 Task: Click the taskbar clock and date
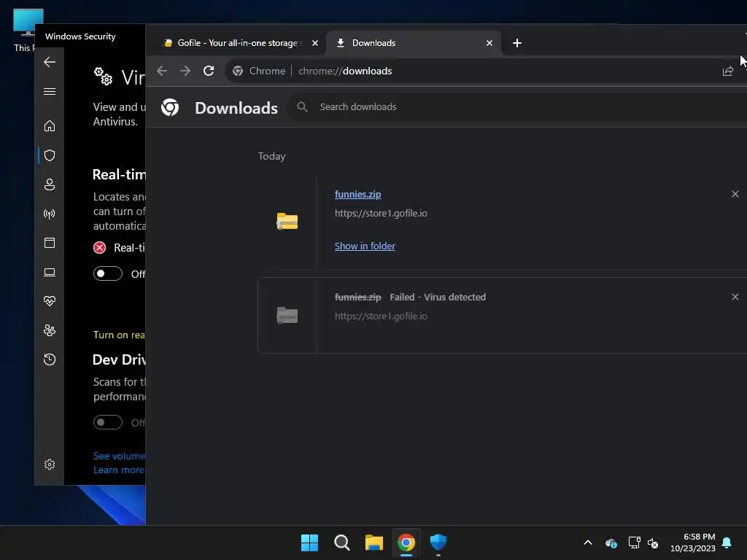(x=693, y=542)
